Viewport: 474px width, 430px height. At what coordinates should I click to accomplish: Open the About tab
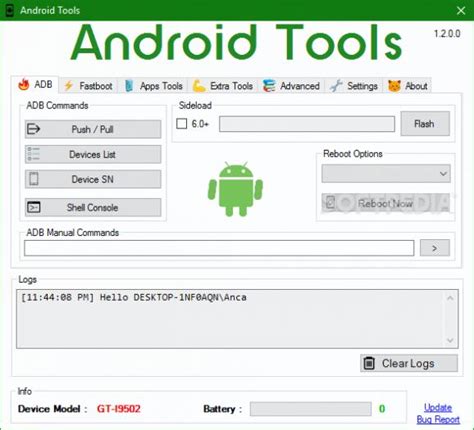(x=407, y=86)
